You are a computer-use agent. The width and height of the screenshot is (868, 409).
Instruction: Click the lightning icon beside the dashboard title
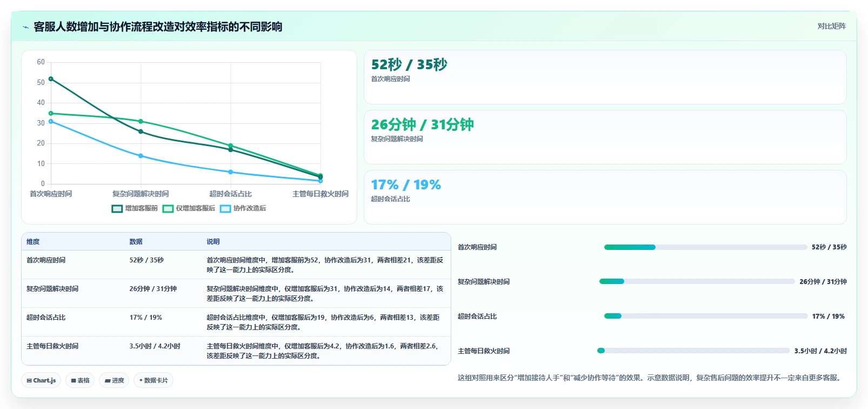pos(25,27)
